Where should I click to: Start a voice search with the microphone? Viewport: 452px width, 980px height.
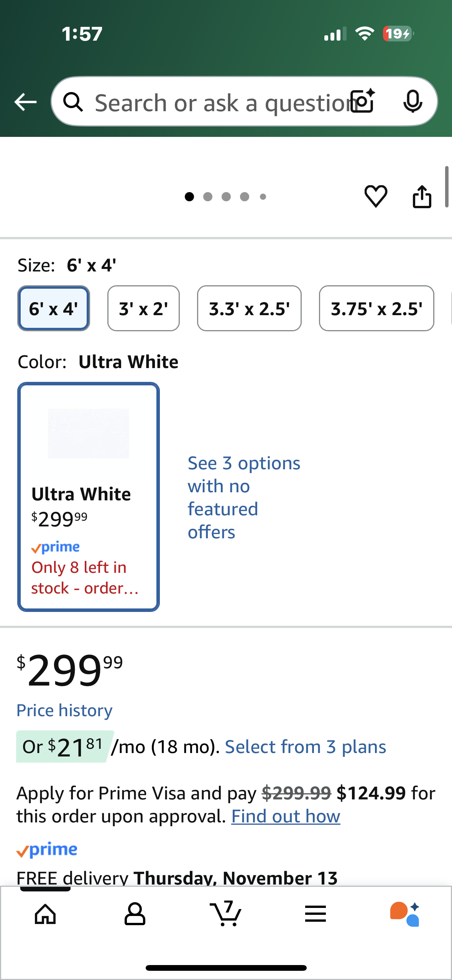click(413, 102)
